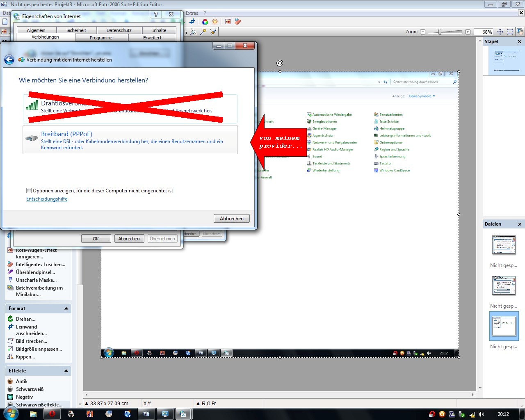Click the help ? button of the Internet properties dialog
The image size is (525, 420).
point(156,14)
